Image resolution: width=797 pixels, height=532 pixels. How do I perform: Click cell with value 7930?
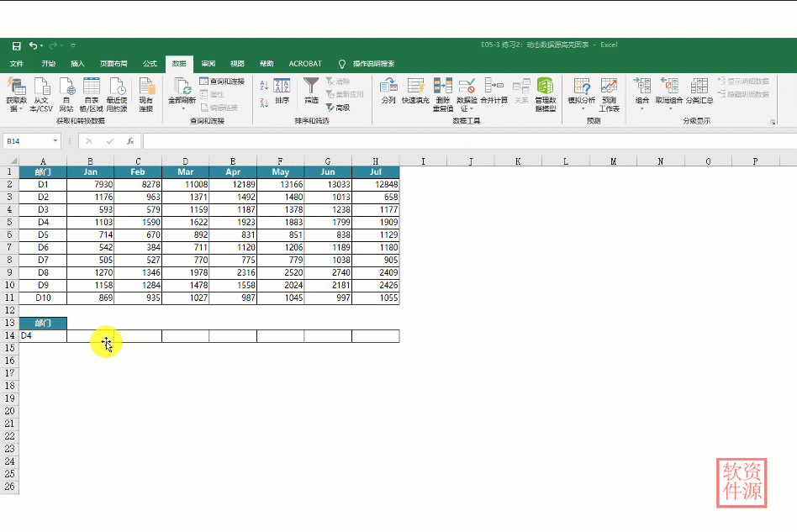pyautogui.click(x=91, y=184)
